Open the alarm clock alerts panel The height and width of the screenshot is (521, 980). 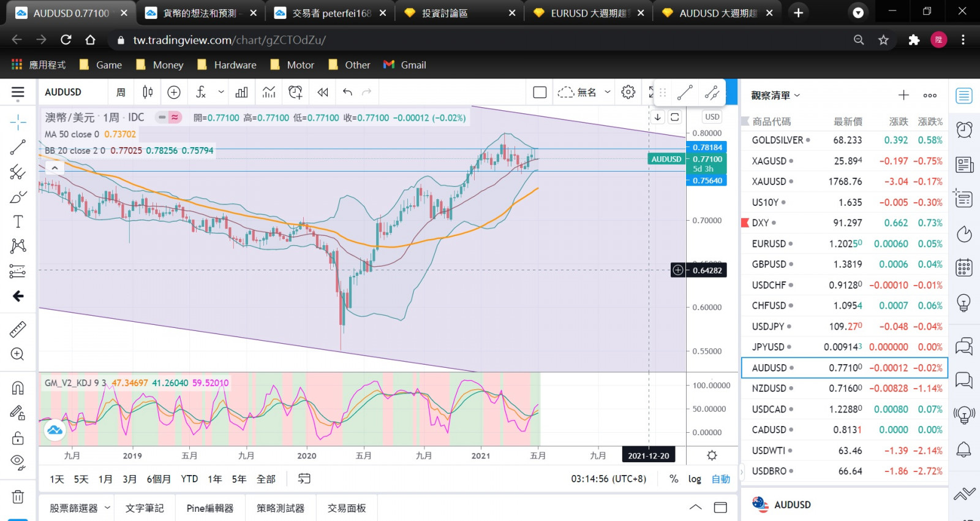point(964,129)
